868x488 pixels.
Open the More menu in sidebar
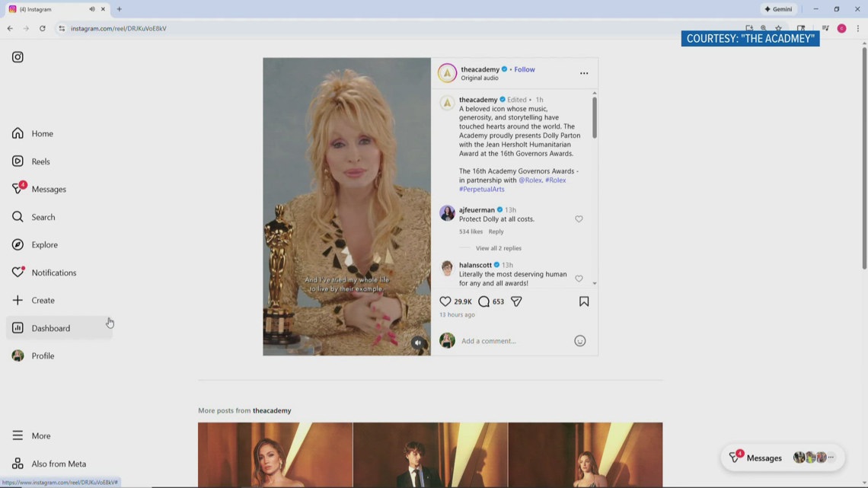40,436
